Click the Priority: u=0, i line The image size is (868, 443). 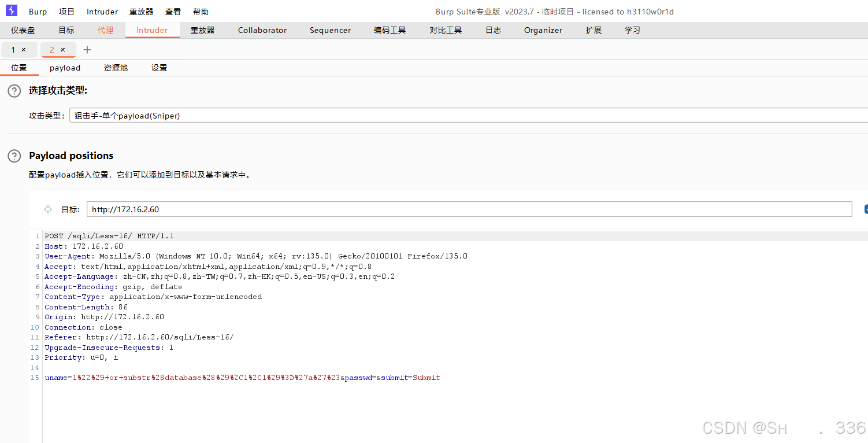(x=81, y=357)
